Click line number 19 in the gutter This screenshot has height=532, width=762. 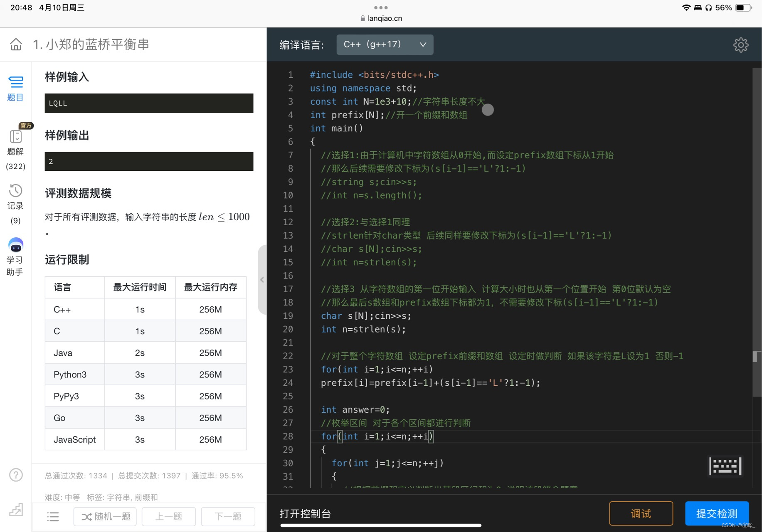288,316
